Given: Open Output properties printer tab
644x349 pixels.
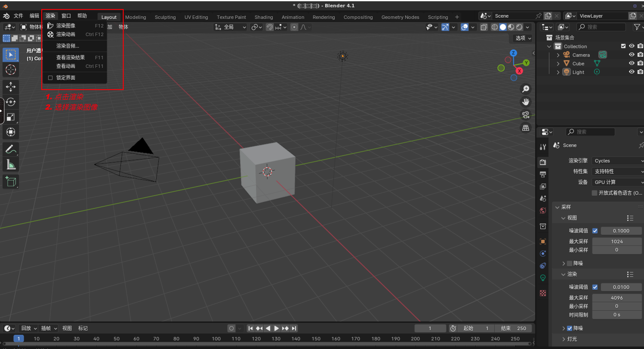Looking at the screenshot, I should (543, 174).
